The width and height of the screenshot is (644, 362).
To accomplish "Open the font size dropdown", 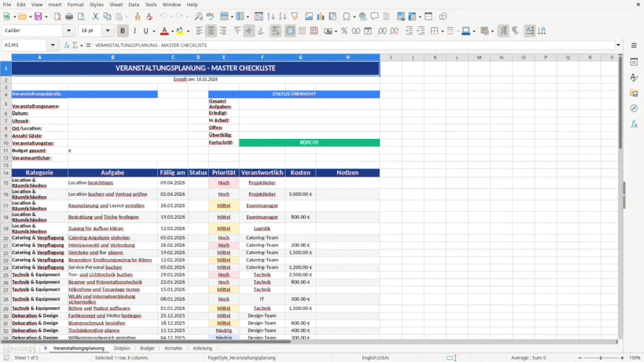I will point(108,30).
